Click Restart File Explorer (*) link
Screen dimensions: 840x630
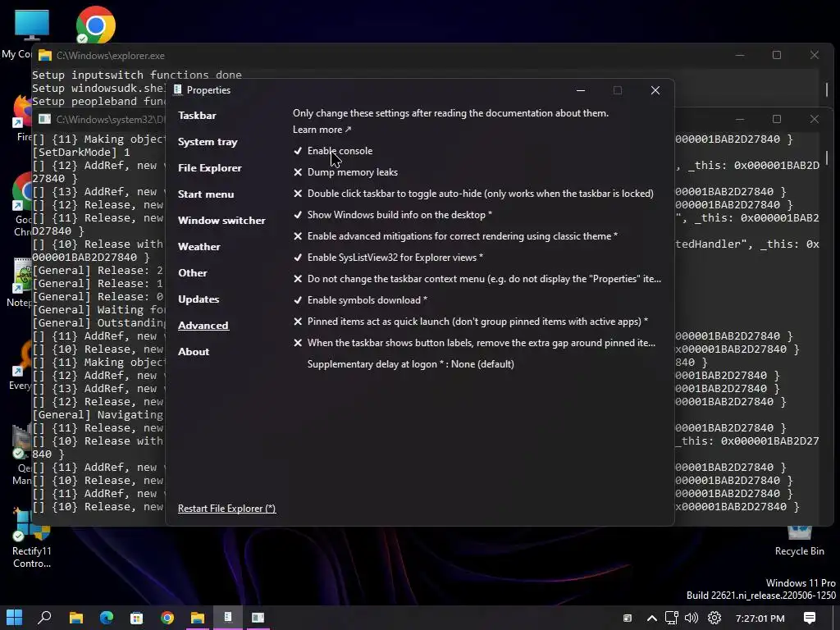[226, 509]
